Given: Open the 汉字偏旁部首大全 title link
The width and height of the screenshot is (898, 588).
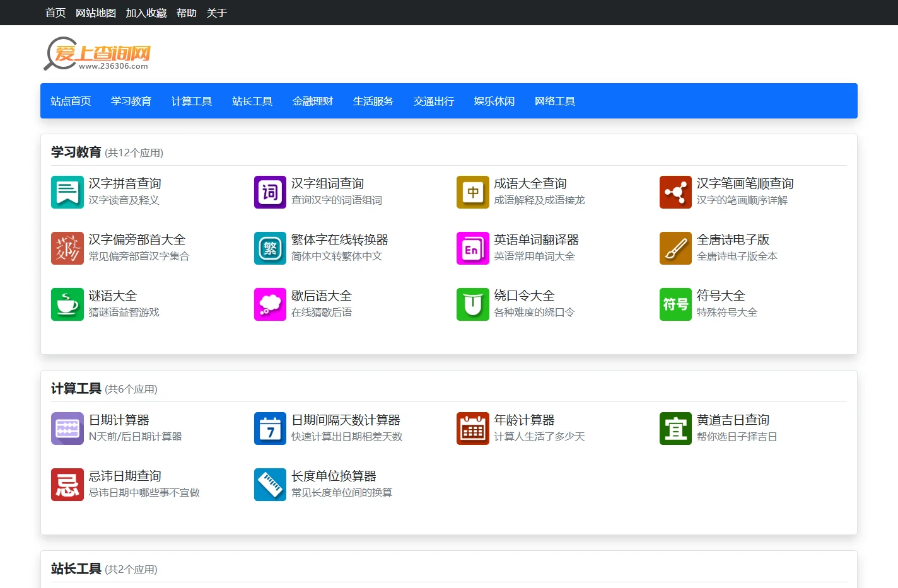Looking at the screenshot, I should coord(137,239).
